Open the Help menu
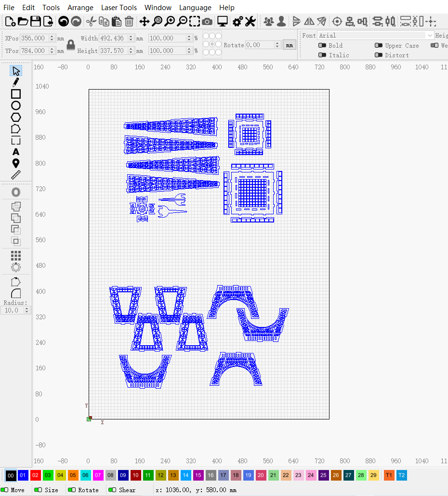 point(227,8)
